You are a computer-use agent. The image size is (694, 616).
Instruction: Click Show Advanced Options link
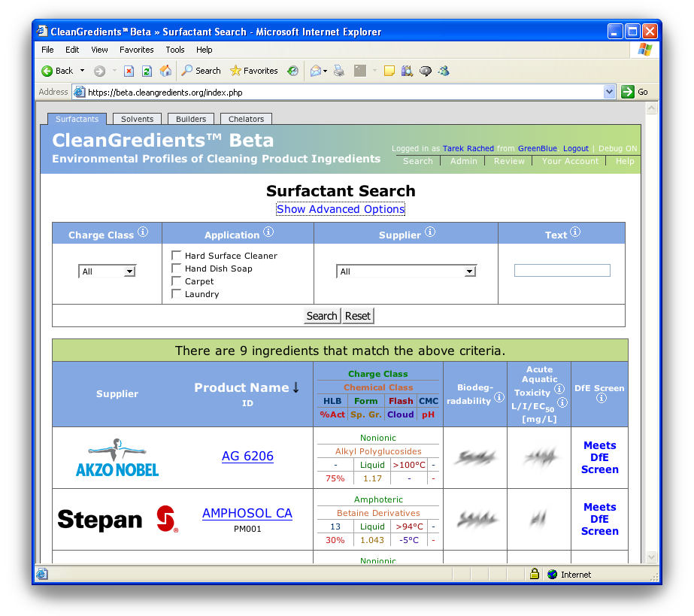tap(341, 209)
